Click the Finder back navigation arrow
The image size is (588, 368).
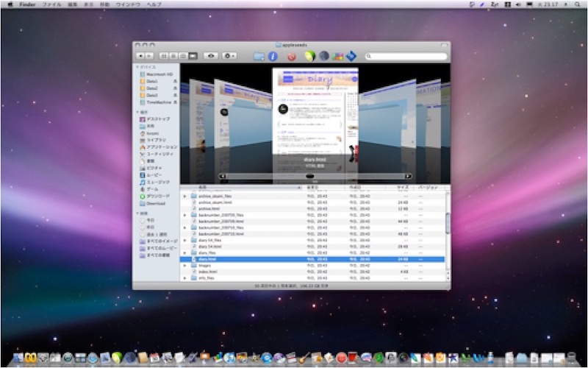(x=140, y=55)
